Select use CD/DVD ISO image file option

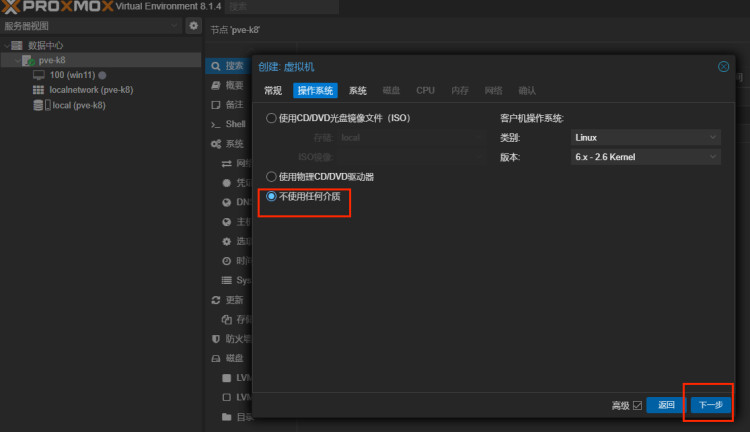(271, 118)
